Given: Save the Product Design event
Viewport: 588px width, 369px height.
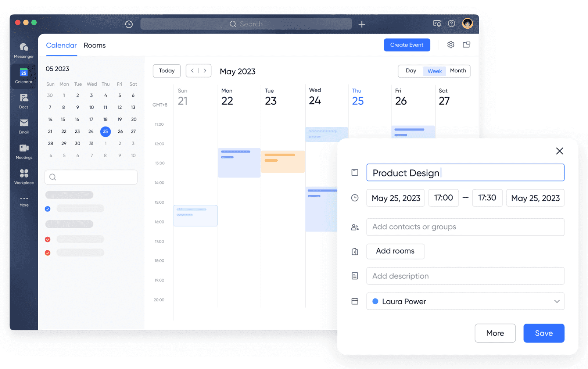Looking at the screenshot, I should (x=544, y=333).
